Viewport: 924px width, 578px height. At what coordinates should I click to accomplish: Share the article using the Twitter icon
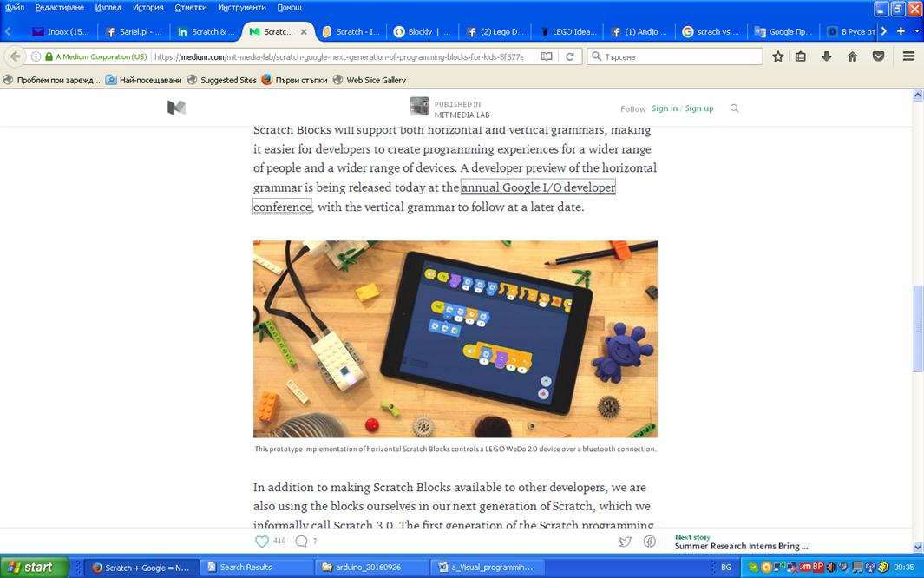pos(625,541)
